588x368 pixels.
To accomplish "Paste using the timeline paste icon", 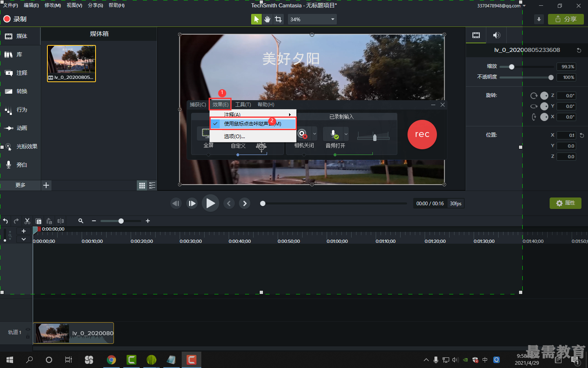I will point(49,221).
